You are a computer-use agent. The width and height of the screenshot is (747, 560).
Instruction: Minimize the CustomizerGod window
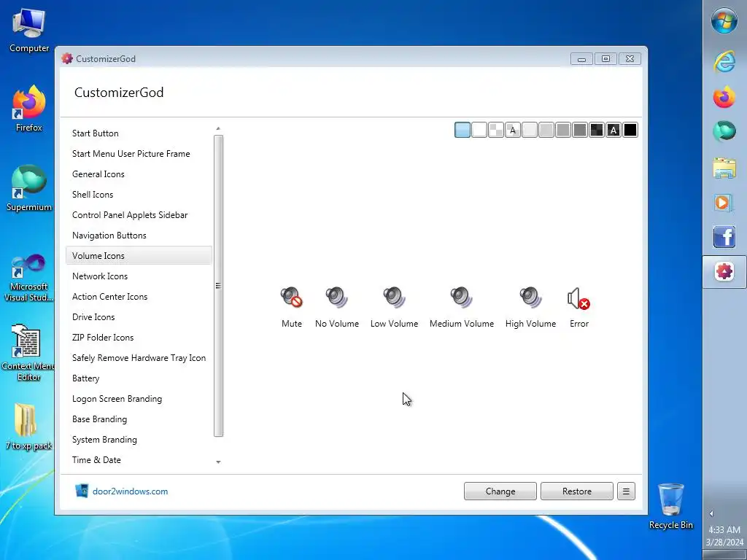click(x=581, y=58)
